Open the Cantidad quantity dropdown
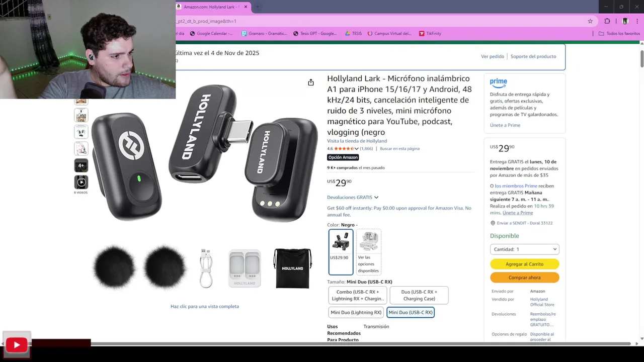This screenshot has height=362, width=644. [x=525, y=249]
